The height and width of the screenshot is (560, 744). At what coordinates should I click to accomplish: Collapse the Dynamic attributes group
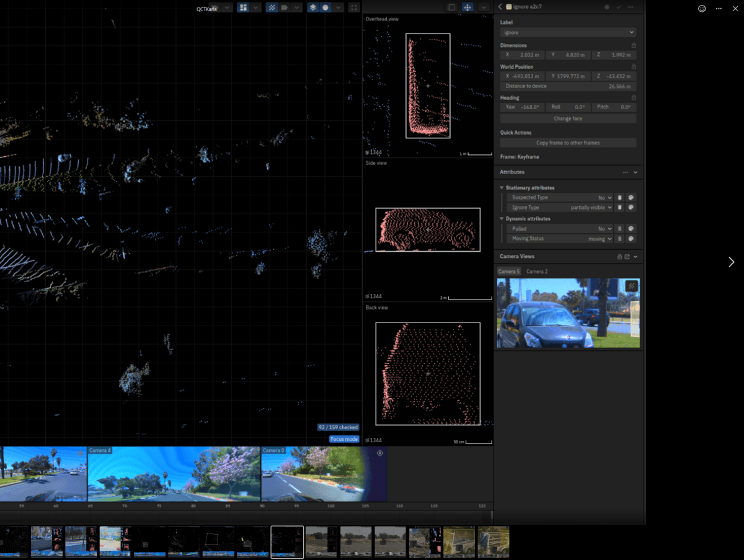pos(502,219)
